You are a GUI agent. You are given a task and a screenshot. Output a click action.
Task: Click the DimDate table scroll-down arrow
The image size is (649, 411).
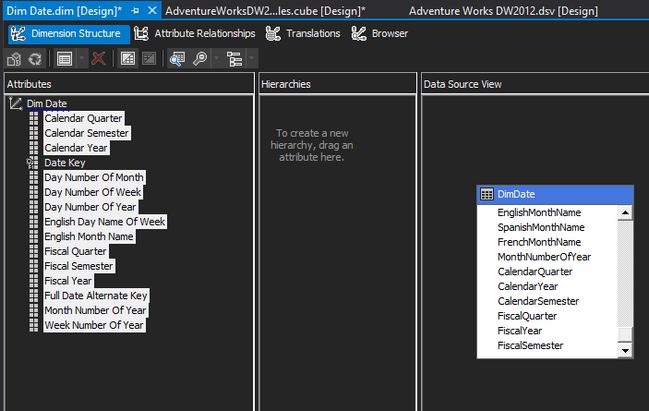pos(625,351)
